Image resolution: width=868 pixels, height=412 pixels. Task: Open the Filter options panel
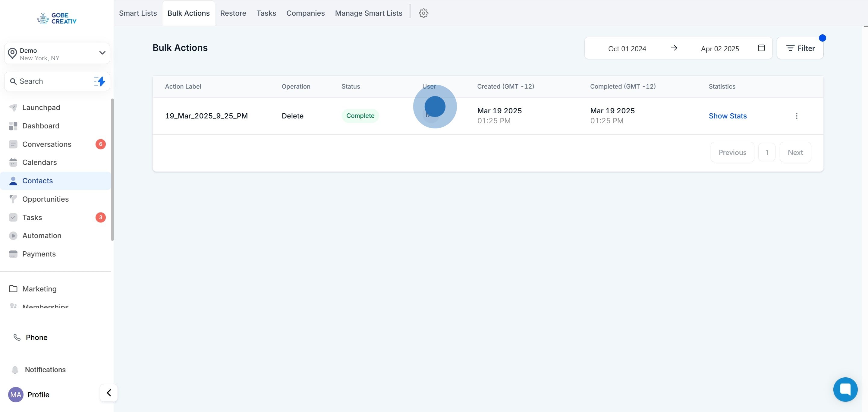[800, 48]
